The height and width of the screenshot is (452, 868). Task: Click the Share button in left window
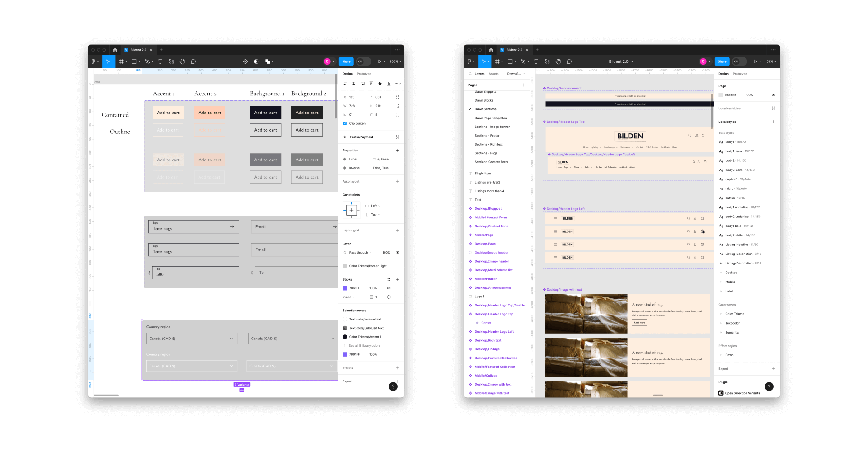[x=346, y=61]
